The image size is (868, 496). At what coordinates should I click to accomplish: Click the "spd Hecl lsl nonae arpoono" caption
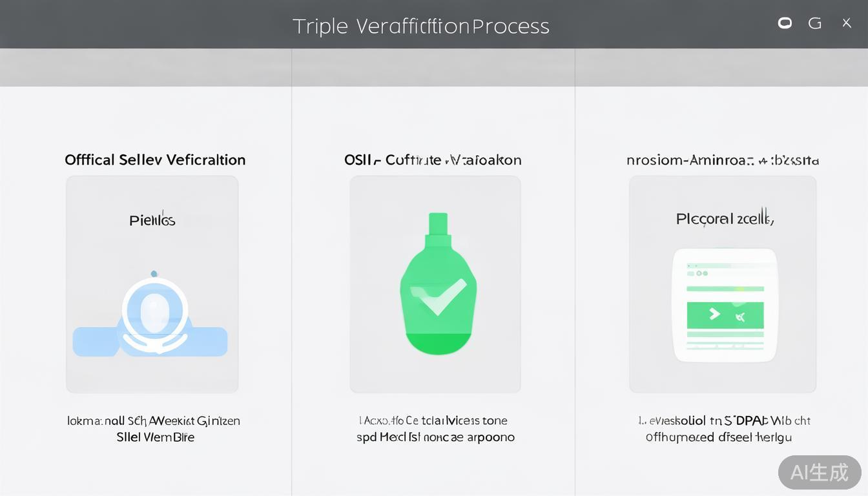pyautogui.click(x=435, y=437)
